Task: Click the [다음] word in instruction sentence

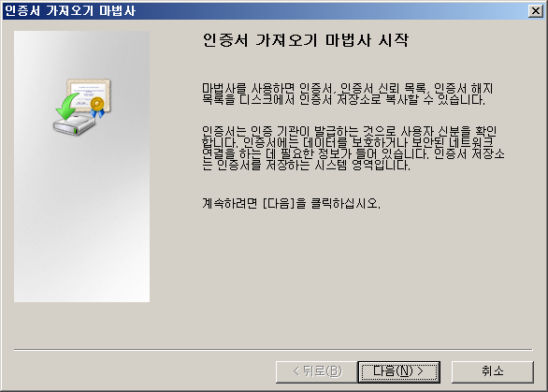Action: click(278, 203)
